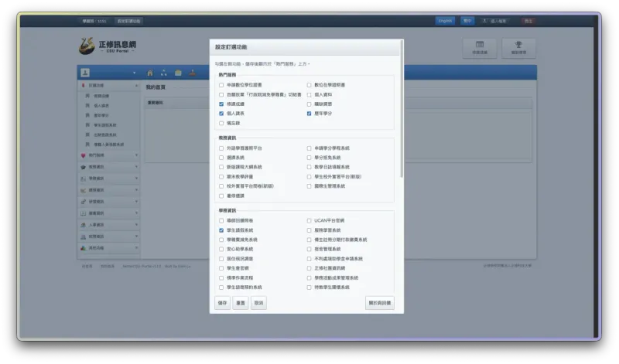The width and height of the screenshot is (619, 364).
Task: Click the flag icon beside 學生請假系統 in sidebar
Action: [87, 124]
